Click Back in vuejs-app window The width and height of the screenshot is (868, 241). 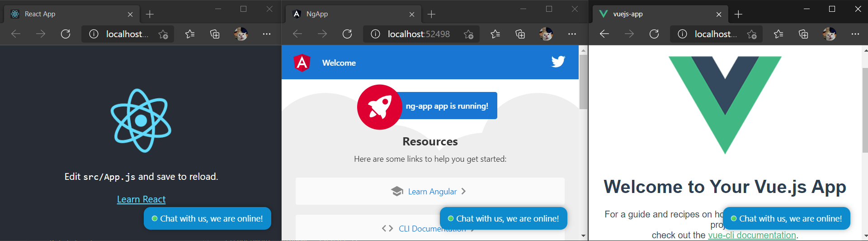604,34
